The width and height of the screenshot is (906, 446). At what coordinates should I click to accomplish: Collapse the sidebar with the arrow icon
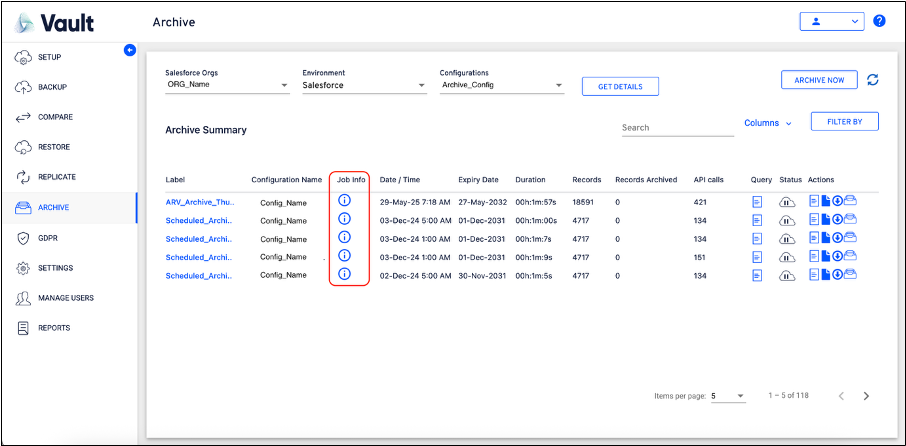129,50
